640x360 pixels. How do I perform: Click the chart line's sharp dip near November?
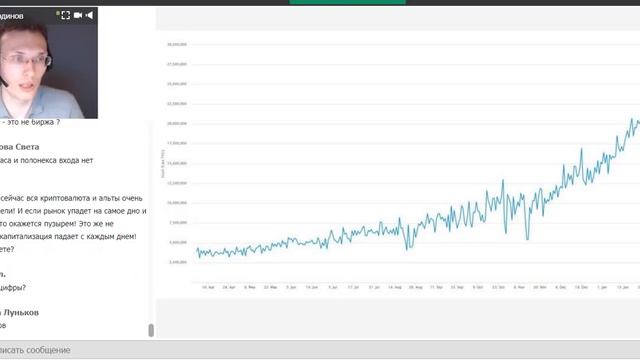click(527, 238)
